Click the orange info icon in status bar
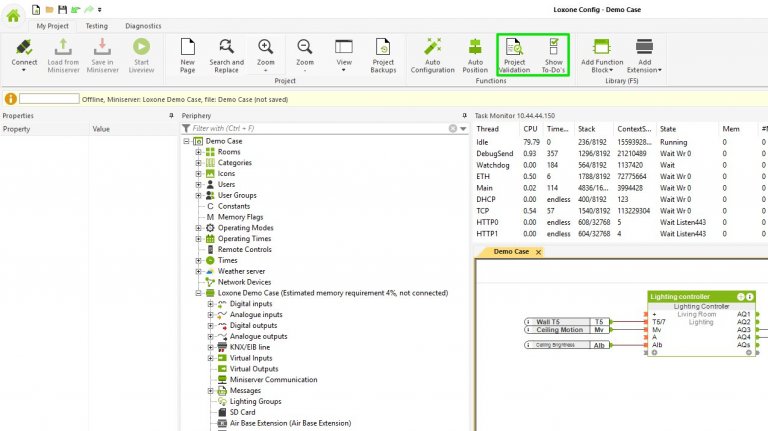This screenshot has width=768, height=431. pyautogui.click(x=10, y=99)
